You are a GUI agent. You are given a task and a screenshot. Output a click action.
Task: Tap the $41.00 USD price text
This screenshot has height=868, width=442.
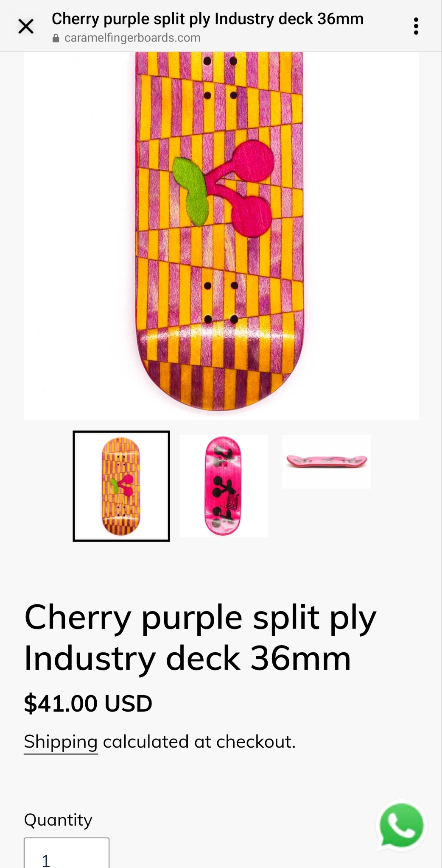pyautogui.click(x=88, y=704)
